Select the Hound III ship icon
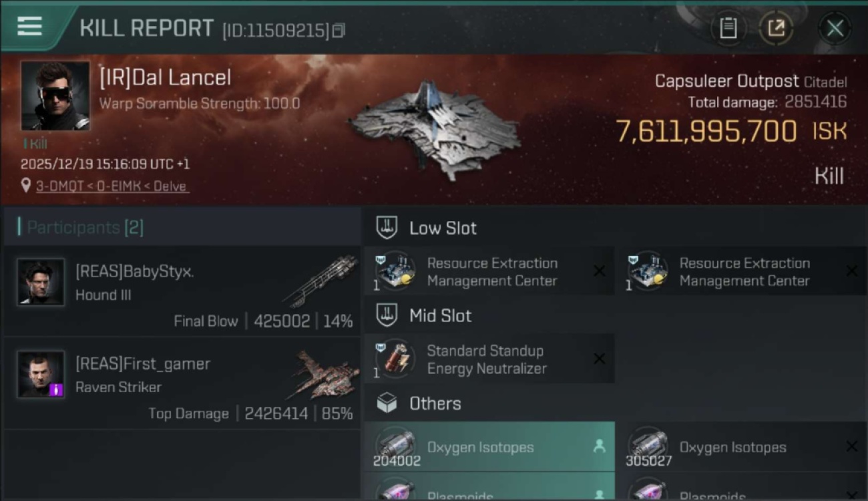 (x=320, y=281)
